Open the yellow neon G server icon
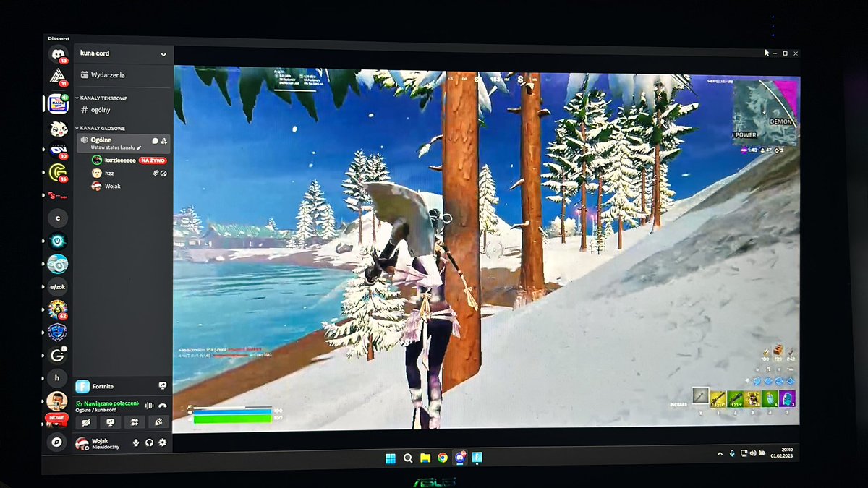868x488 pixels. coord(58,172)
